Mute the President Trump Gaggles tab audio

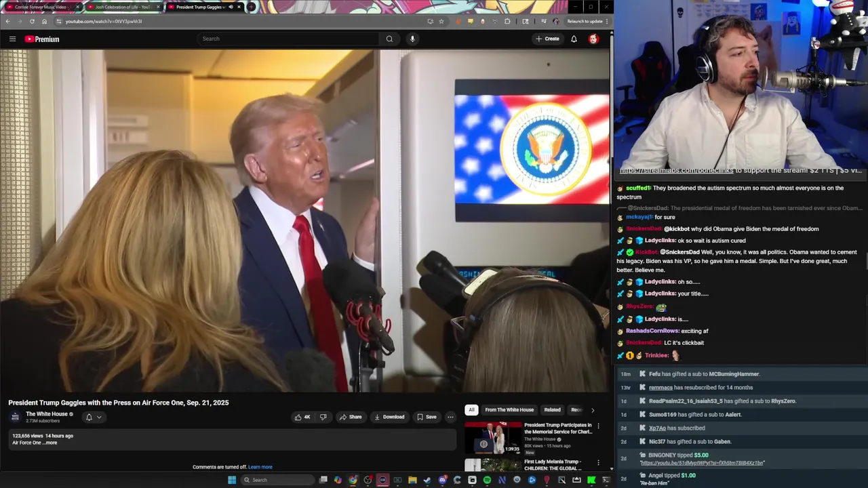[231, 7]
